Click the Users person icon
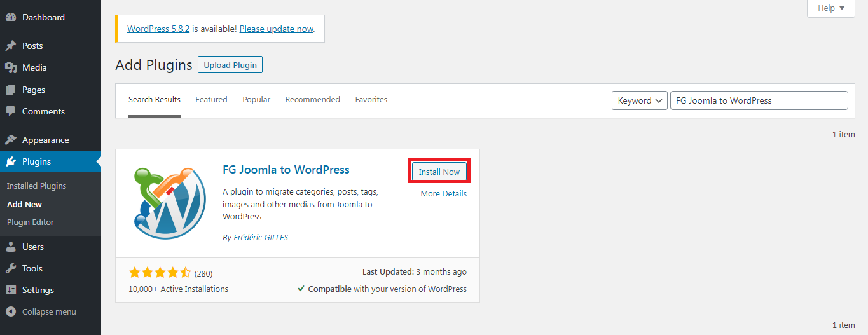The image size is (868, 335). [11, 247]
